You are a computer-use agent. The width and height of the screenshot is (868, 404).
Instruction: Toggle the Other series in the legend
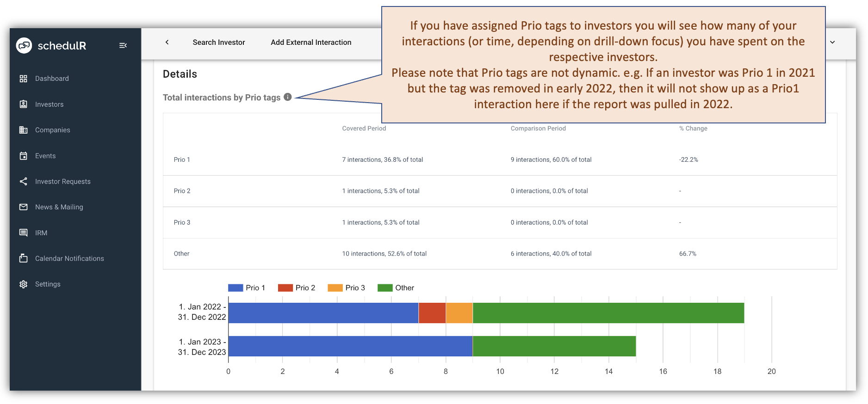(x=384, y=287)
